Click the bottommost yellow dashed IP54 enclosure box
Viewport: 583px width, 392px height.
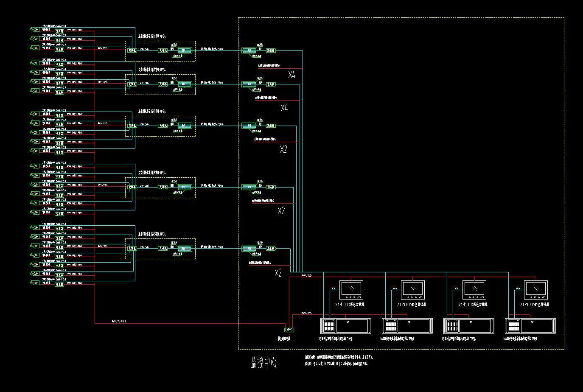click(160, 249)
